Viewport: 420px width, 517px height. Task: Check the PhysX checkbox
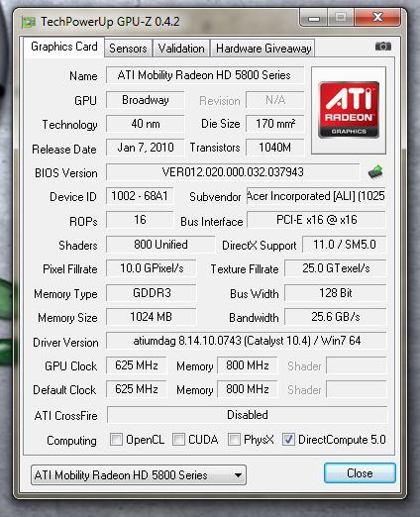pos(234,440)
